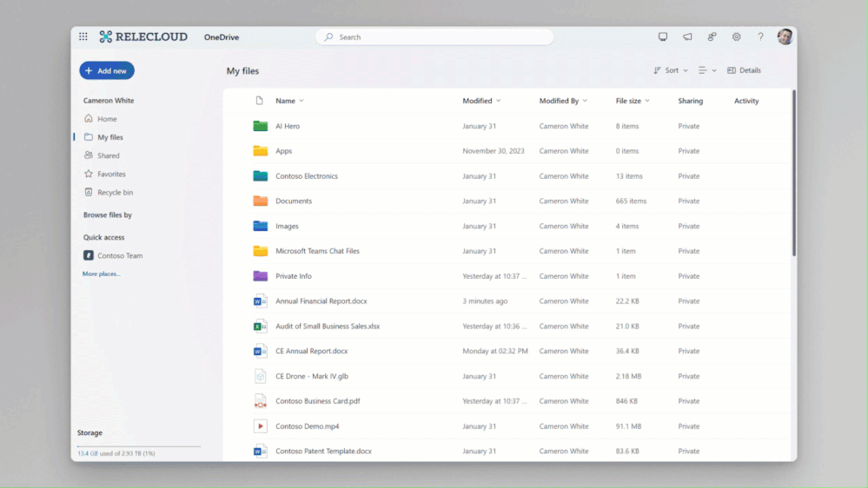Expand the Modified By column header menu
868x488 pixels.
pos(585,101)
